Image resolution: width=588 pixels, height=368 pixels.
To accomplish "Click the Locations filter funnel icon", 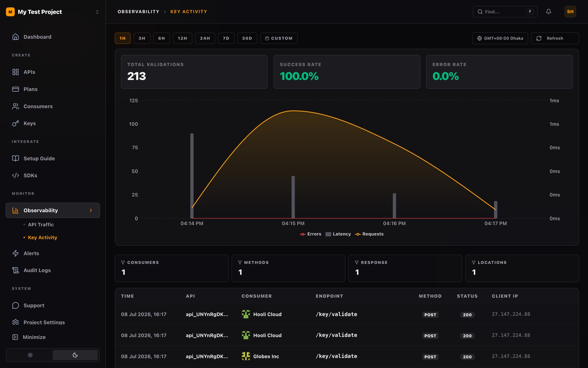I will click(x=474, y=263).
